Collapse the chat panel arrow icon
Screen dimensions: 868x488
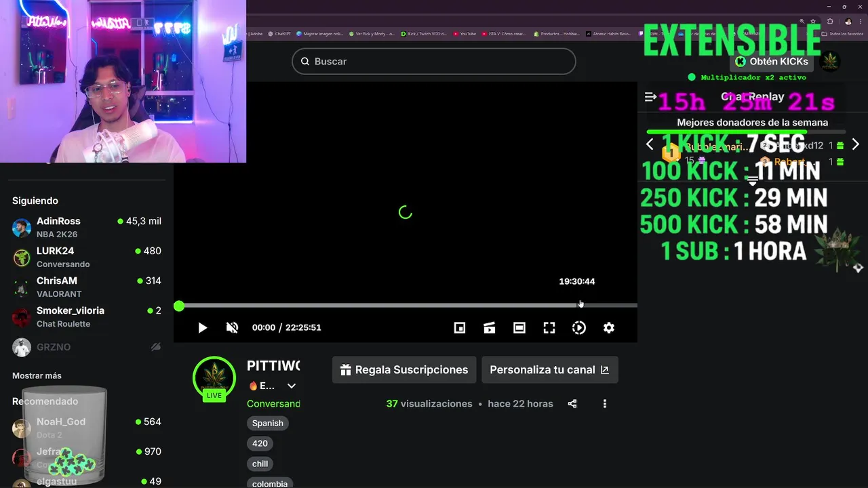pos(650,97)
